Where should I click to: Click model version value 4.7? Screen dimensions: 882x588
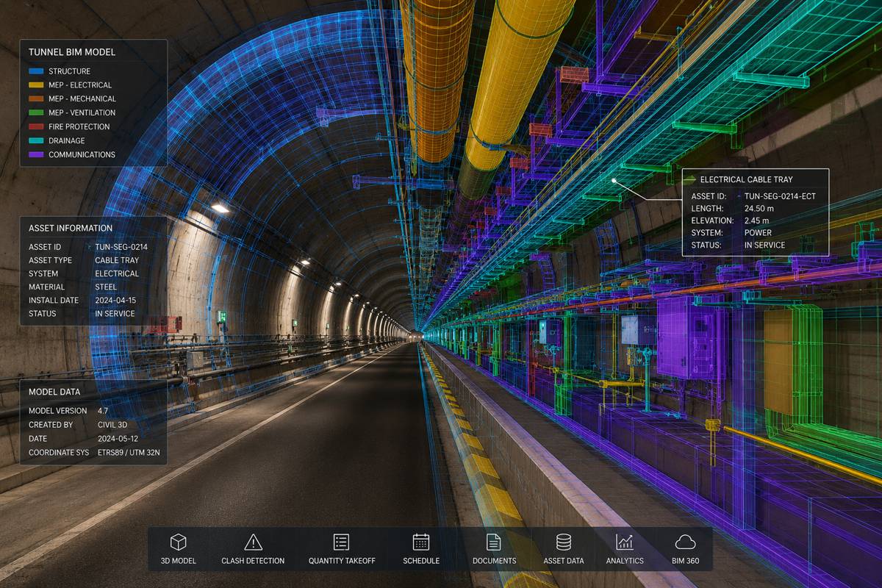tap(103, 411)
